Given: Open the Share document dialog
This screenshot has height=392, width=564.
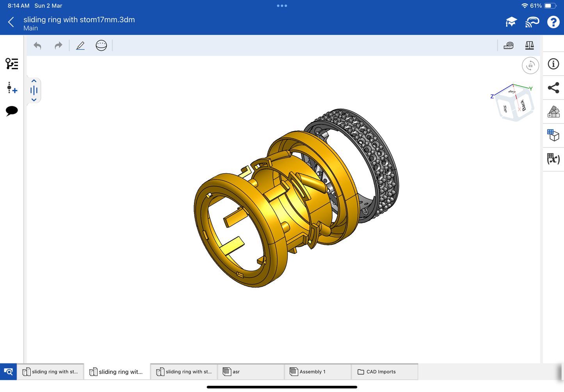Looking at the screenshot, I should (x=553, y=88).
